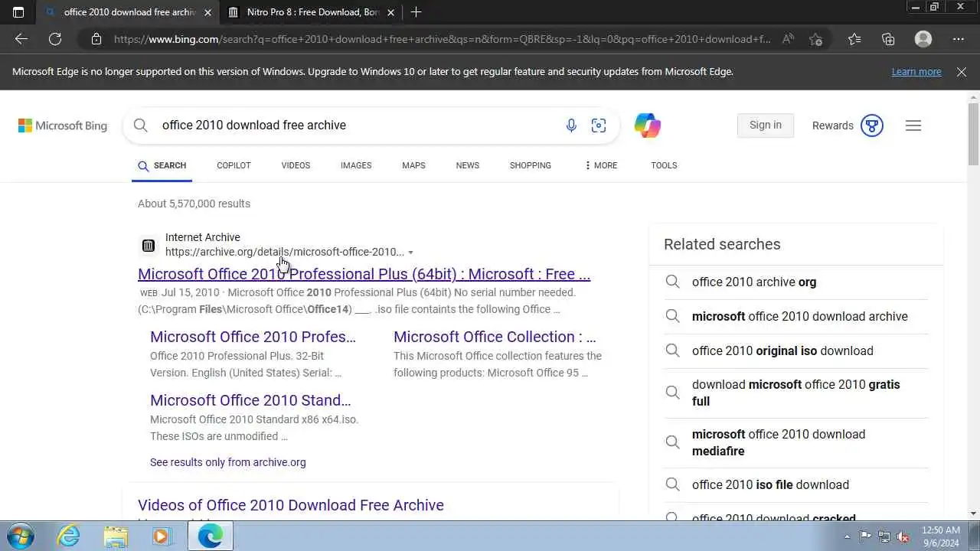Open Microsoft Office 2010 Professional Plus (64bit) result
The height and width of the screenshot is (551, 980).
pos(364,274)
